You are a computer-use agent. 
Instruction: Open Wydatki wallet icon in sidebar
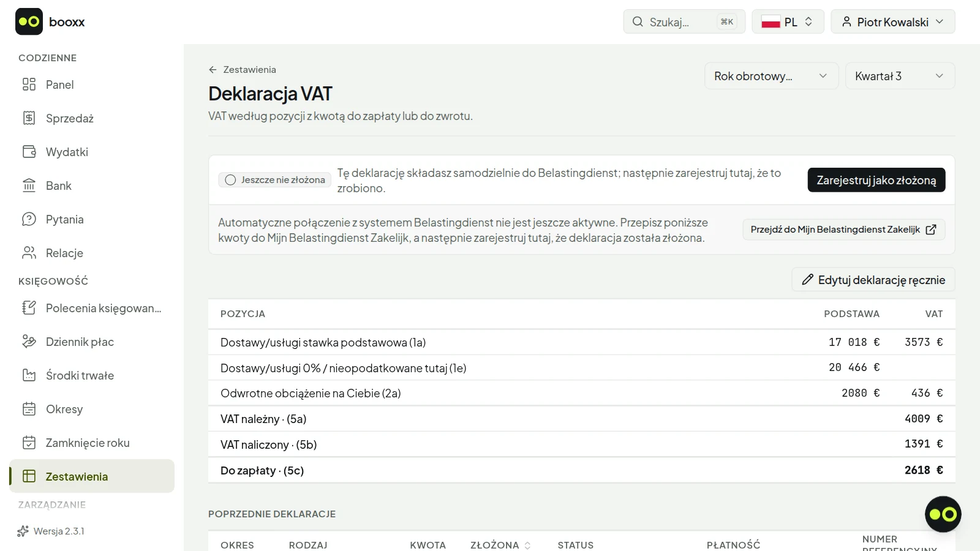tap(29, 152)
